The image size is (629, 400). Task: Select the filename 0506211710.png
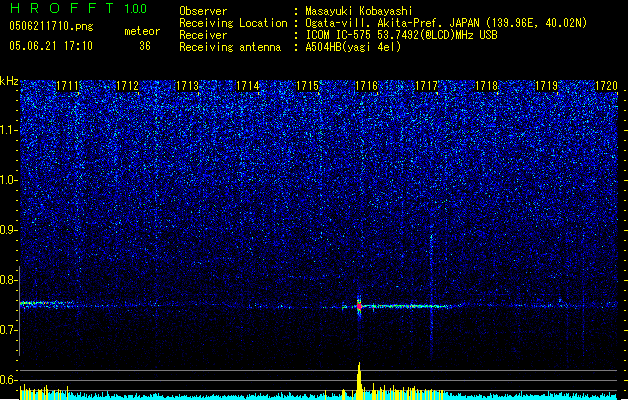click(51, 26)
